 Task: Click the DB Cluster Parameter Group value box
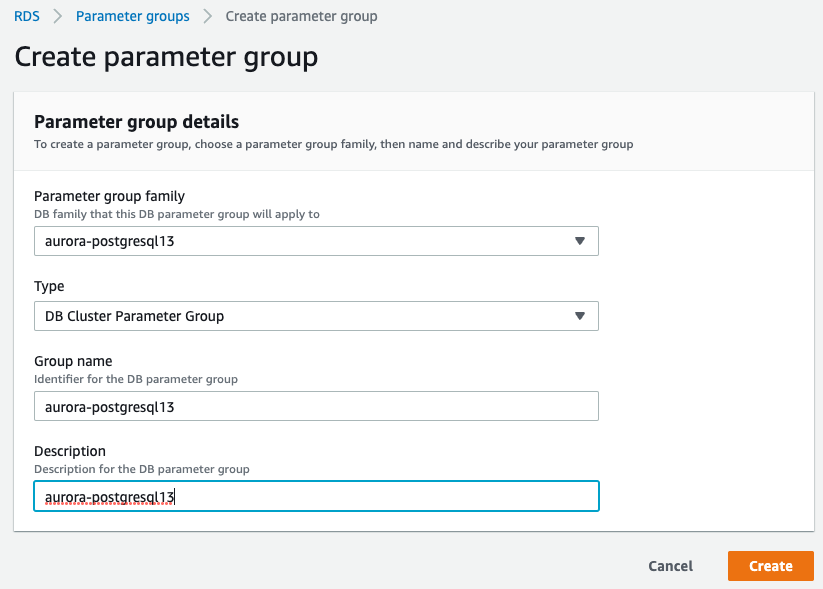300,315
